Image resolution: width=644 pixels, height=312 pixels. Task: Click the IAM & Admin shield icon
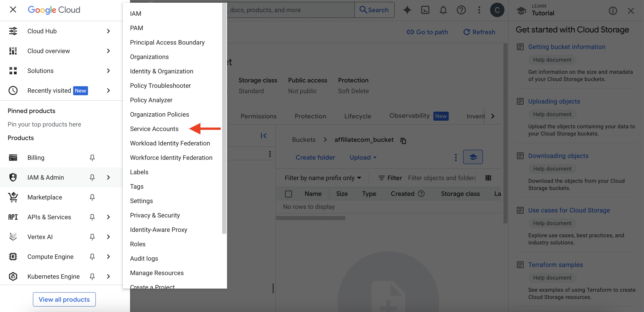[x=13, y=177]
